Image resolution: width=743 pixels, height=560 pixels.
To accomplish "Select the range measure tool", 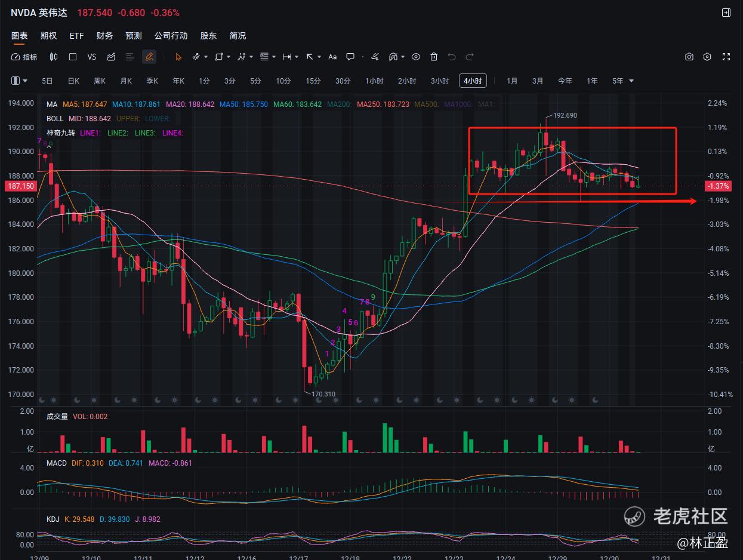I will tap(286, 57).
